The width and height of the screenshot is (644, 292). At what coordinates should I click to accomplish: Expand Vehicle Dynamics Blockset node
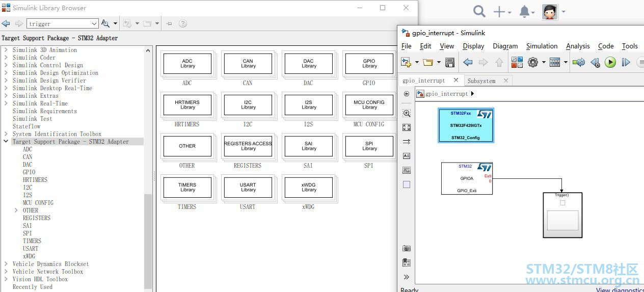tap(6, 264)
